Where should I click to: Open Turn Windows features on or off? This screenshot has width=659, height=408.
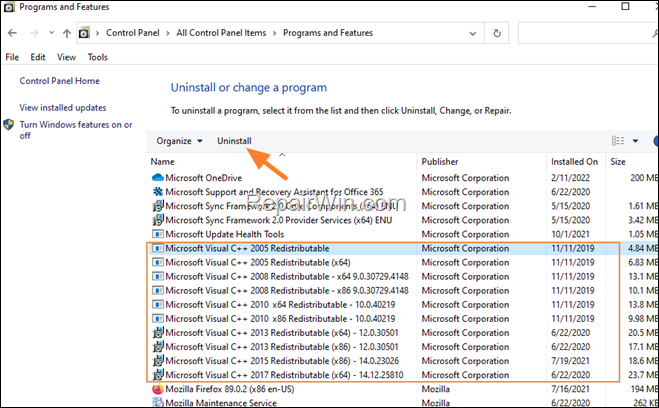76,130
